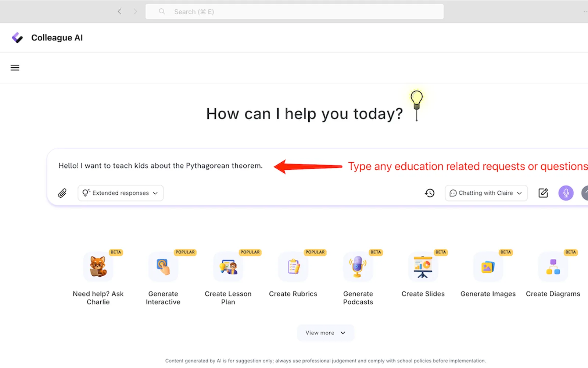The height and width of the screenshot is (368, 588).
Task: Open the hamburger sidebar menu
Action: [15, 68]
